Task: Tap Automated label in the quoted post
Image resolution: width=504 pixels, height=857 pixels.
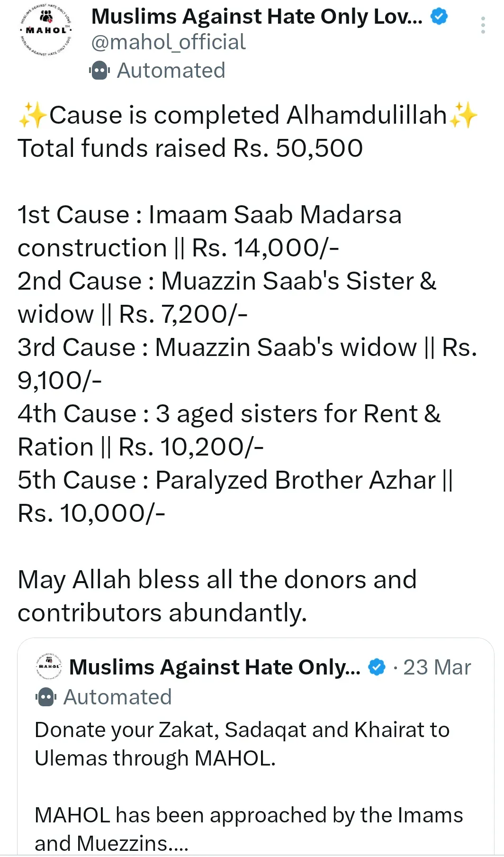Action: (x=117, y=697)
